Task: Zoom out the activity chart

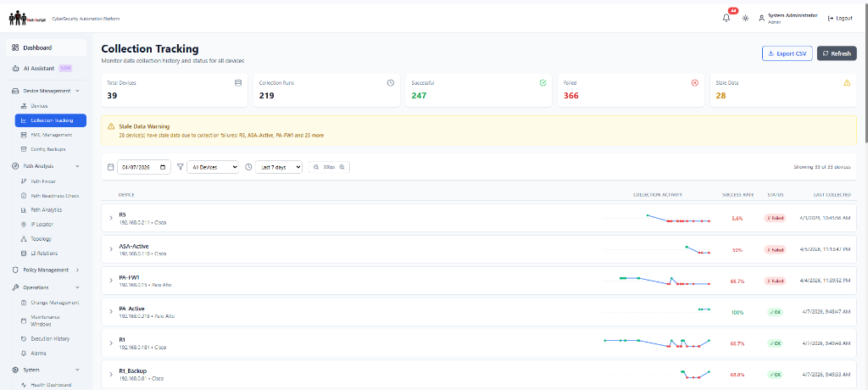Action: pos(316,167)
